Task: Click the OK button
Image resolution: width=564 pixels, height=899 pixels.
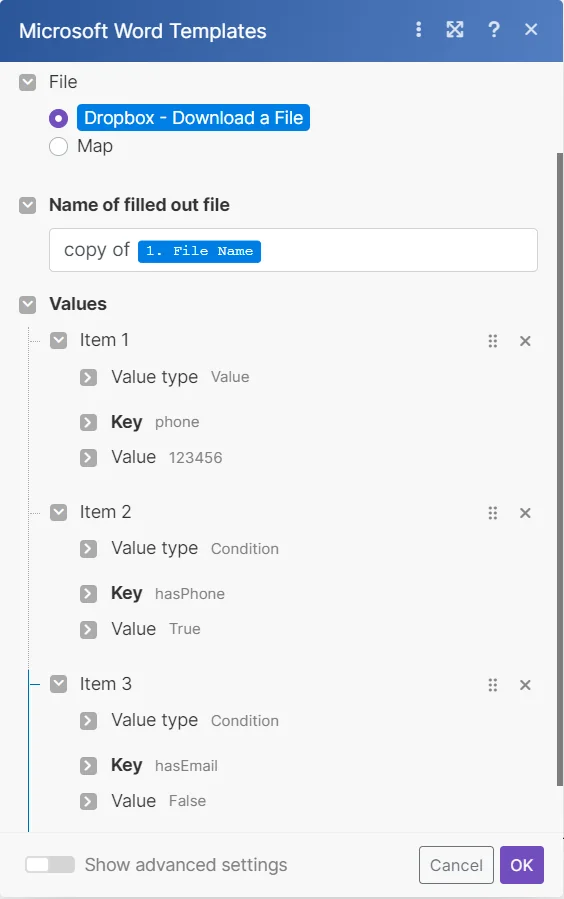Action: coord(522,865)
